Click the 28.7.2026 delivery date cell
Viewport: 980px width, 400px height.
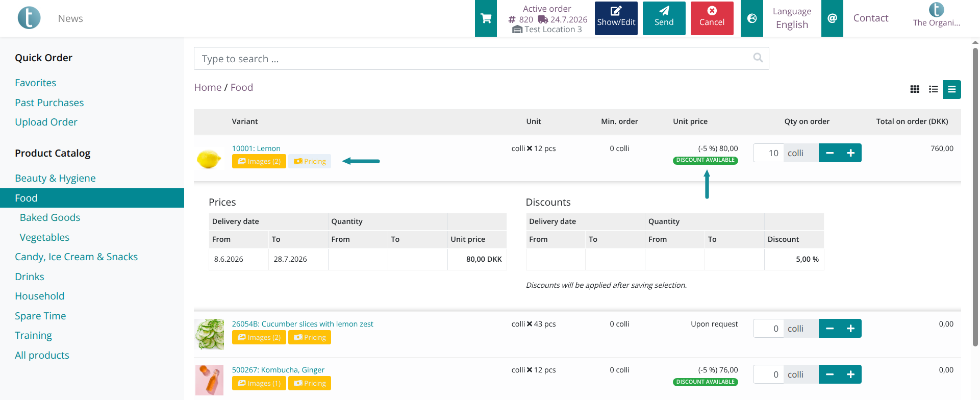pyautogui.click(x=298, y=259)
